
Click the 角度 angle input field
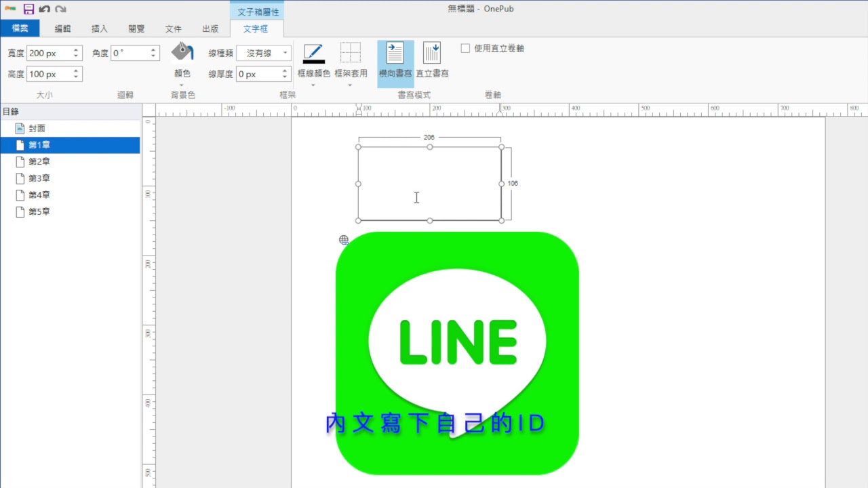tap(130, 53)
